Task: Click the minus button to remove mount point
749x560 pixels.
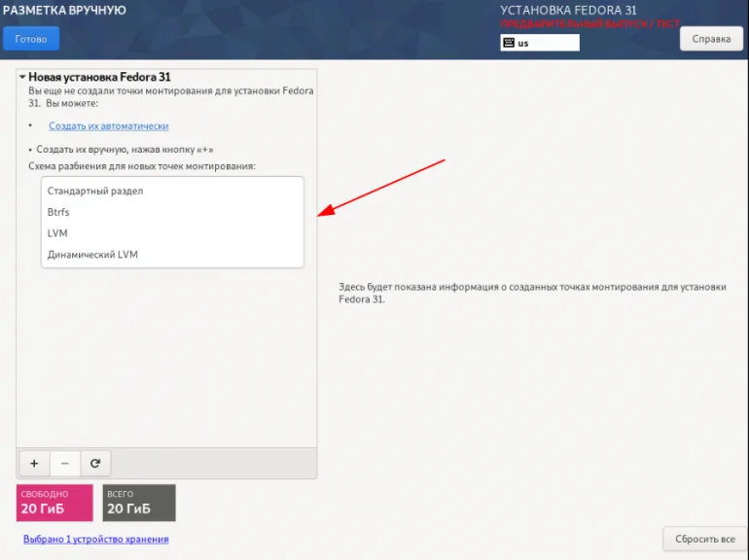Action: pyautogui.click(x=65, y=463)
